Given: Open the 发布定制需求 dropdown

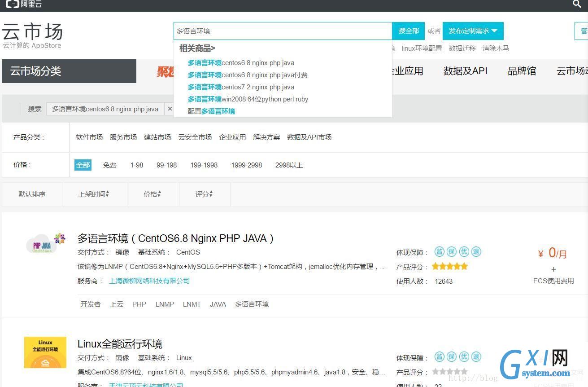Looking at the screenshot, I should click(473, 31).
